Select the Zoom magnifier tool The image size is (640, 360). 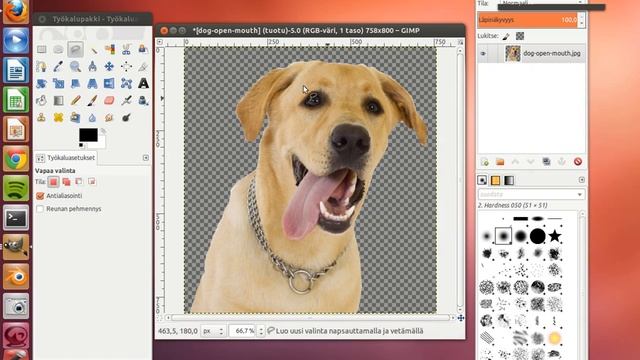point(76,66)
